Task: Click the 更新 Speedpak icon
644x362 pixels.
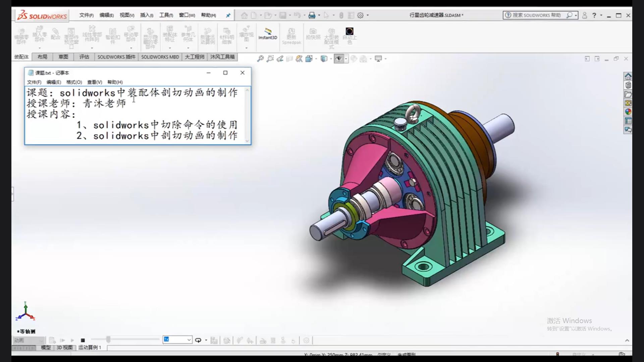Action: 291,36
